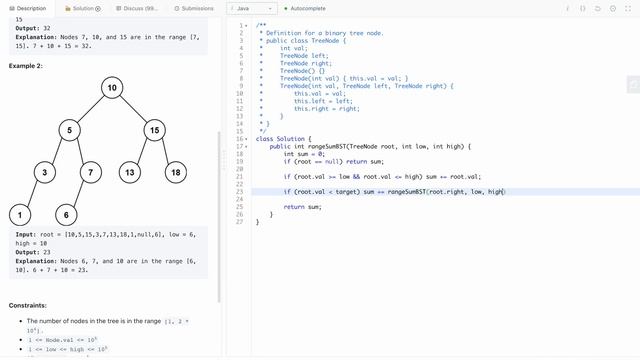Click line number 23 in the gutter

239,192
